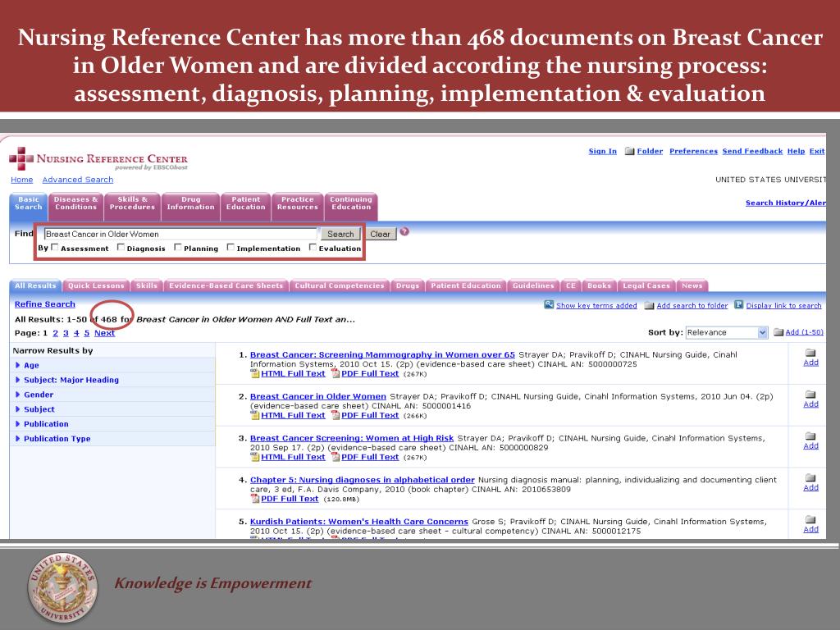Click PDF icon for Screening Mammography result
The height and width of the screenshot is (630, 840).
[x=336, y=373]
